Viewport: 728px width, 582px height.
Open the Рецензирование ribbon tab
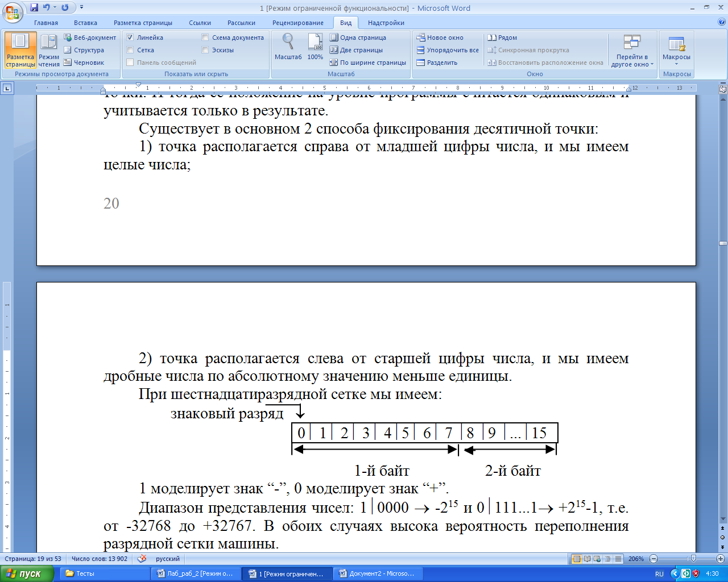(x=297, y=23)
